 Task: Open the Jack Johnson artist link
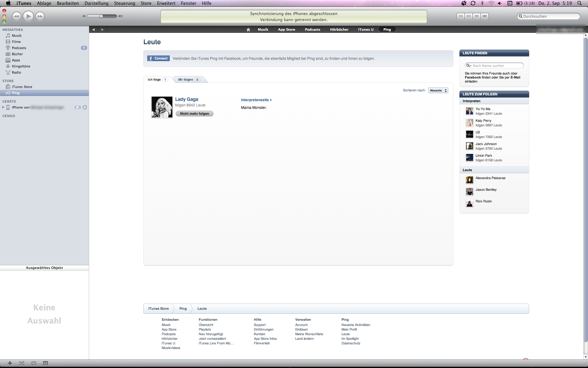(486, 144)
